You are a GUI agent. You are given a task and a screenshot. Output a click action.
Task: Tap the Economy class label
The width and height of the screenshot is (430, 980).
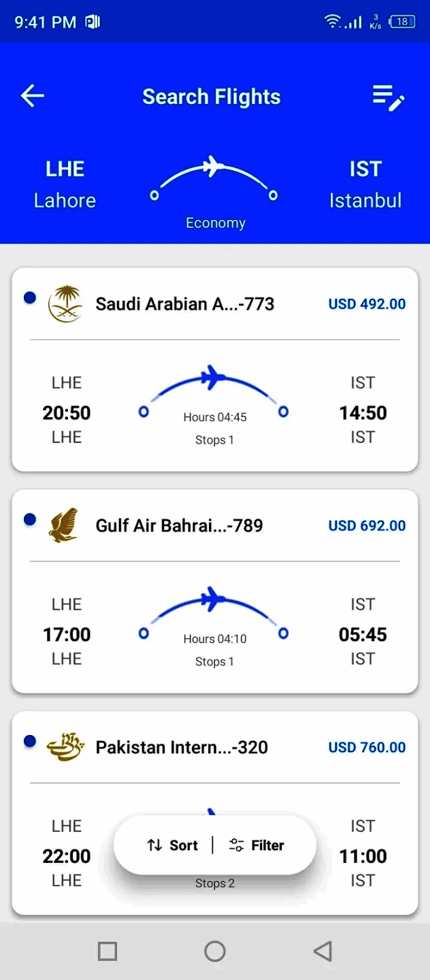215,223
